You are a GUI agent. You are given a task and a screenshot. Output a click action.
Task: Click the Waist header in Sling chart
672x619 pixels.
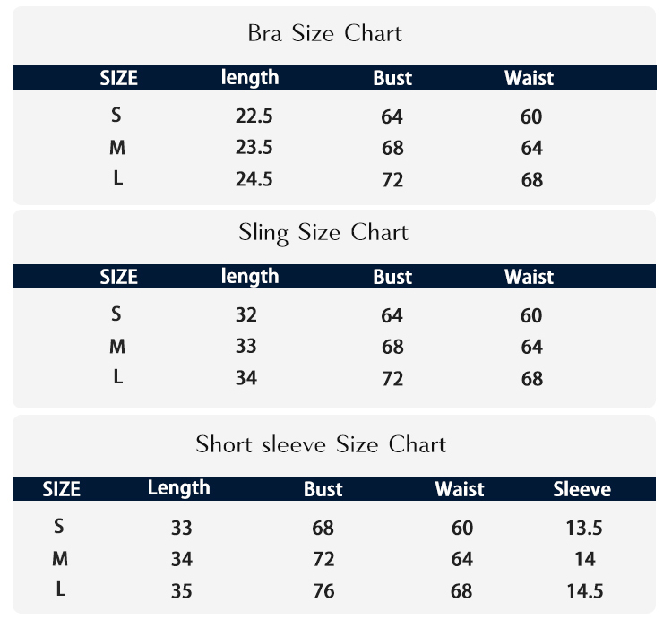(x=529, y=277)
